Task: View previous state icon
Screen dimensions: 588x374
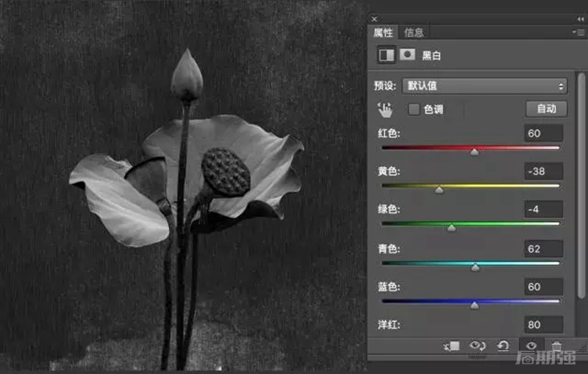Action: tap(477, 345)
